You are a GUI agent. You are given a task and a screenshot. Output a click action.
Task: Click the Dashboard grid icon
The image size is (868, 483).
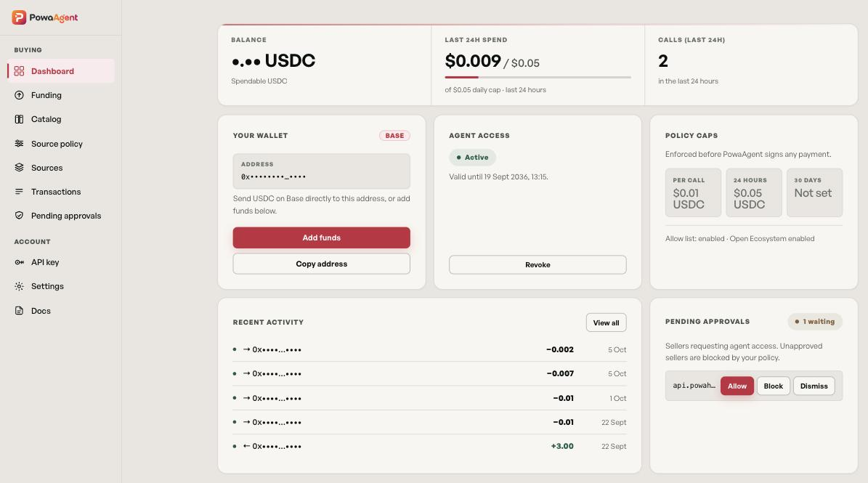19,71
